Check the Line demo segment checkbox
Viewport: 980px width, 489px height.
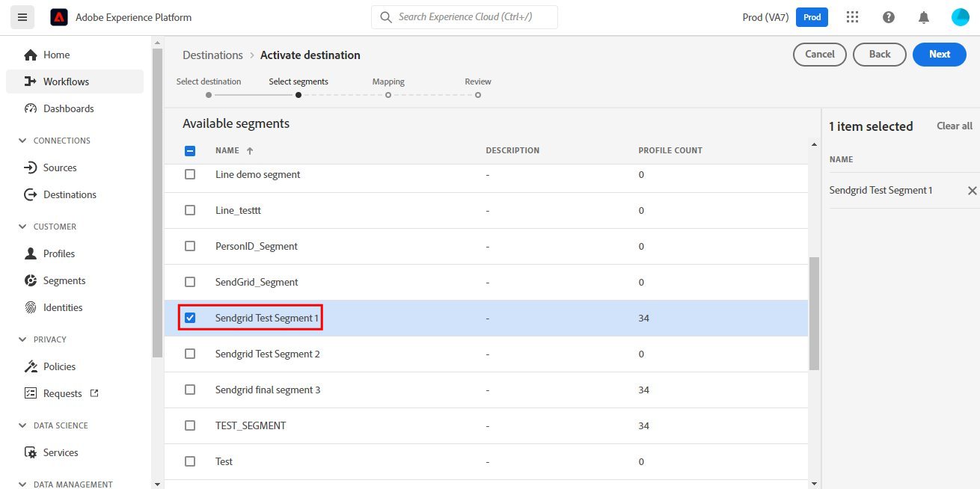[x=190, y=174]
